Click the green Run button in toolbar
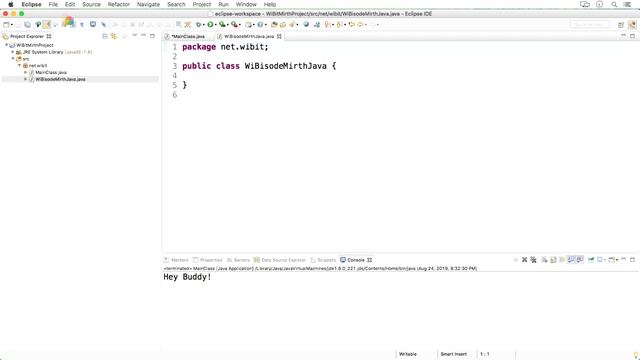 point(210,24)
